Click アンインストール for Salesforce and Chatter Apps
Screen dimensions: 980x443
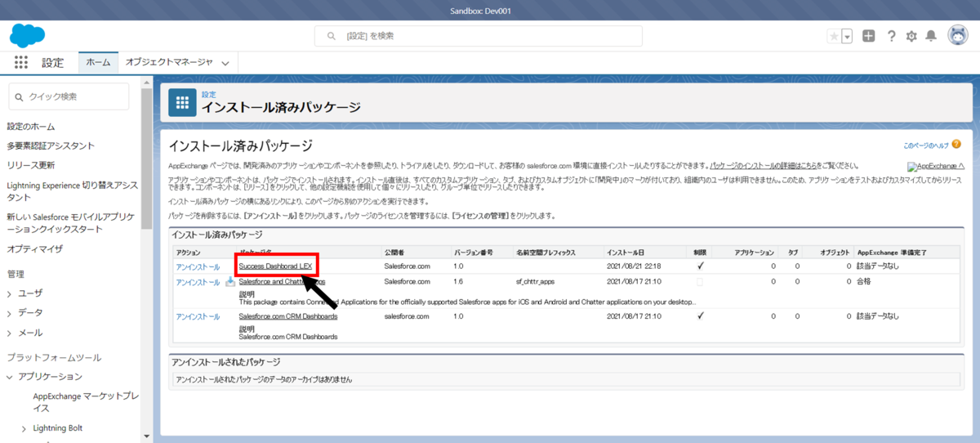tap(198, 282)
